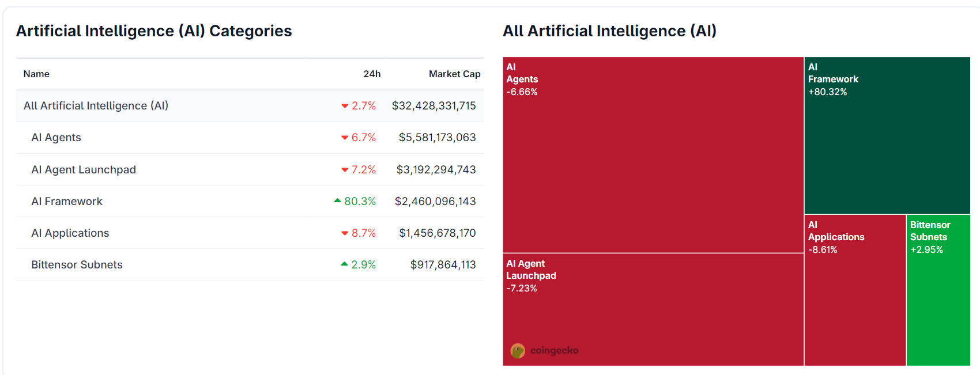Click the Artificial Intelligence (AI) Categories heading

click(153, 31)
